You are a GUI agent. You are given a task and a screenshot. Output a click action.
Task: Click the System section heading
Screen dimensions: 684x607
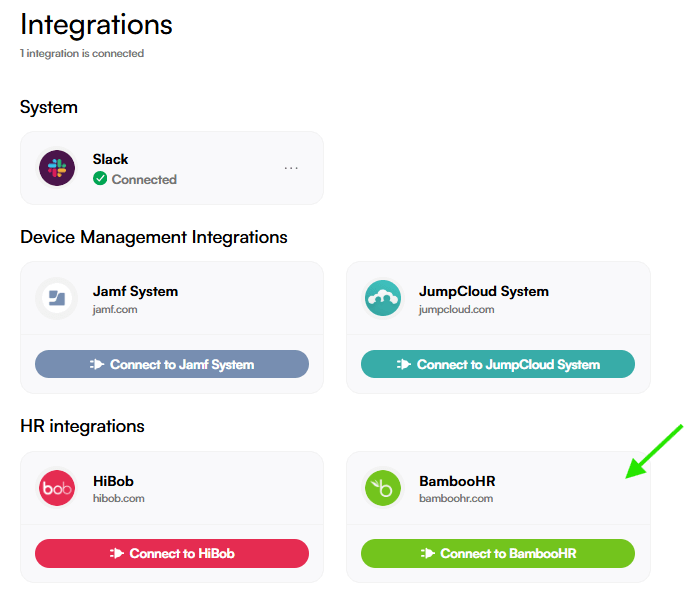tap(49, 107)
